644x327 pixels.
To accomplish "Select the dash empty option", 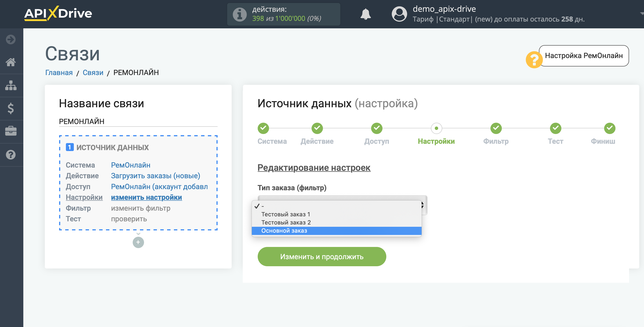I will [x=336, y=206].
